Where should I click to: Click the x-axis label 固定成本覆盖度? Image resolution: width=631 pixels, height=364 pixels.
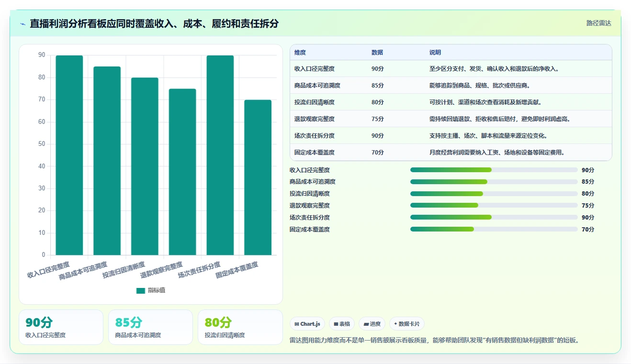point(237,270)
